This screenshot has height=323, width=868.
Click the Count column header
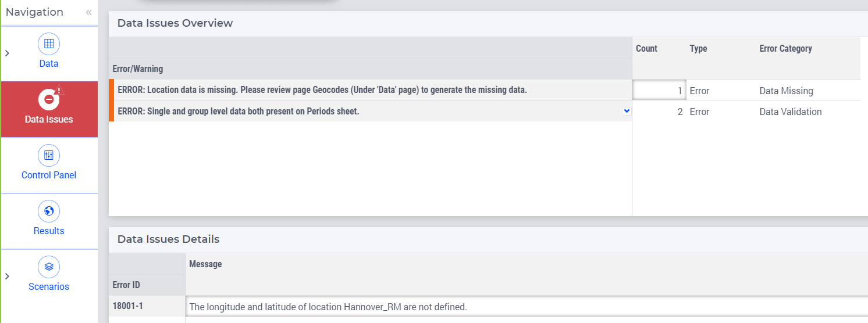click(x=646, y=49)
